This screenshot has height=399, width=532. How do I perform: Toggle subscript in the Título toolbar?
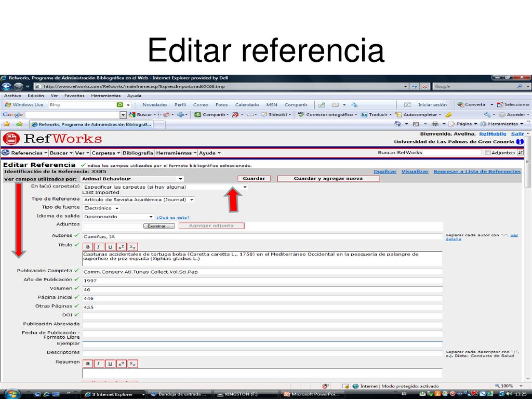(132, 247)
